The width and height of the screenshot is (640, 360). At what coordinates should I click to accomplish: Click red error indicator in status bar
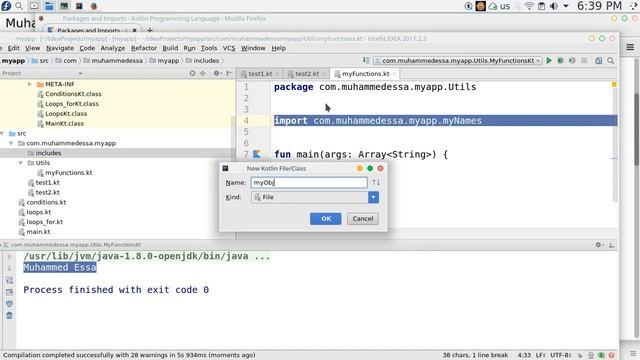tap(611, 355)
